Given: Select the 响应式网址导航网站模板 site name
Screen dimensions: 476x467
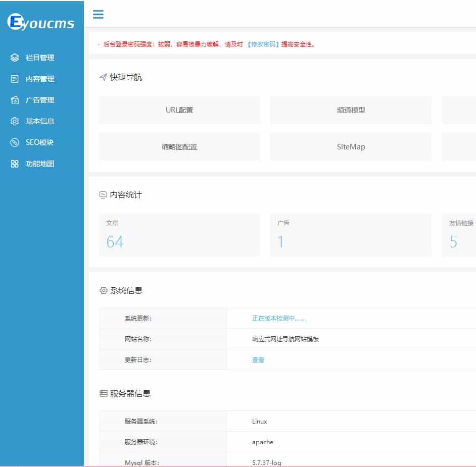Looking at the screenshot, I should click(285, 339).
